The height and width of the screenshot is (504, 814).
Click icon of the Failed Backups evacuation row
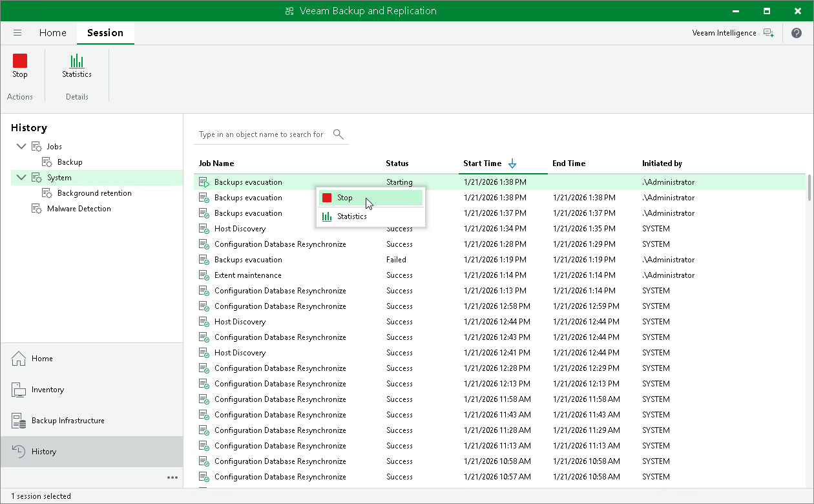pyautogui.click(x=204, y=260)
